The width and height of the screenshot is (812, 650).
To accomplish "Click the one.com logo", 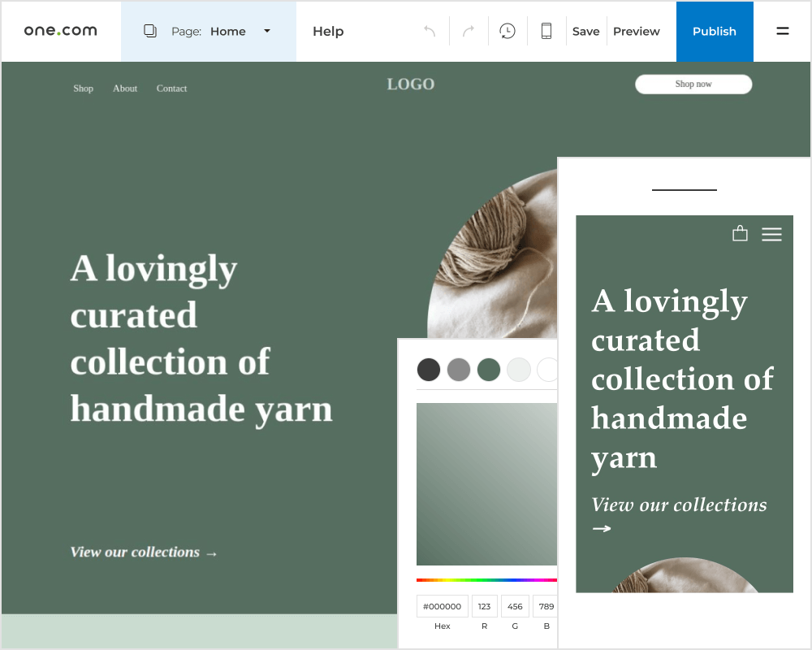I will [x=61, y=31].
